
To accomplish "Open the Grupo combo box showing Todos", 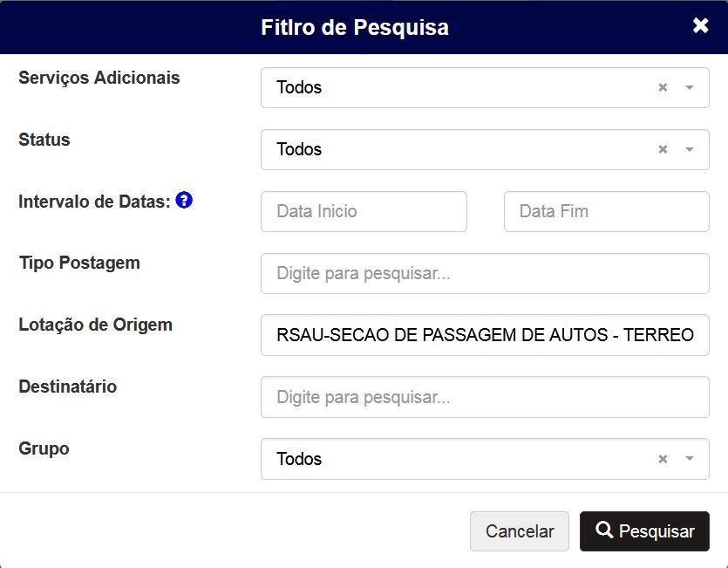I will point(485,459).
